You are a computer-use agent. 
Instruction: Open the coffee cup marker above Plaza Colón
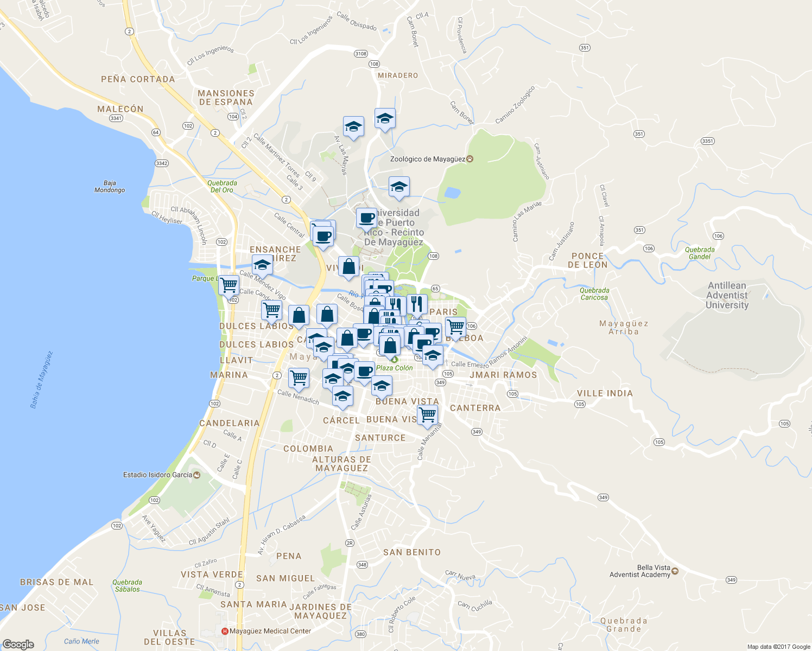point(364,372)
